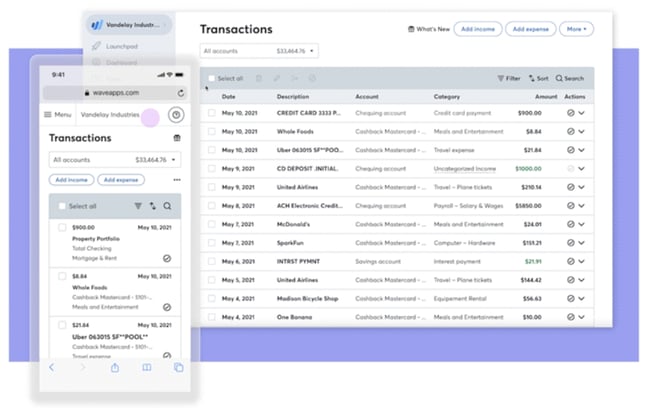Open the Launchpad rocket icon
The width and height of the screenshot is (650, 412).
tap(96, 46)
